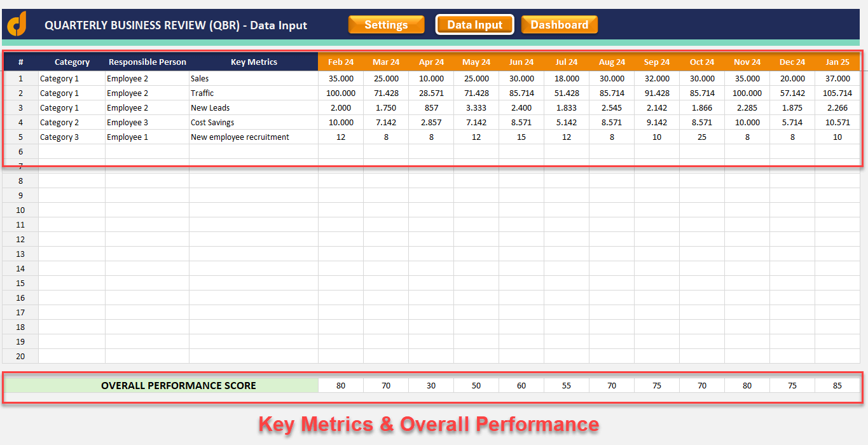Click row number 6 in the table
This screenshot has height=445, width=868.
(20, 151)
